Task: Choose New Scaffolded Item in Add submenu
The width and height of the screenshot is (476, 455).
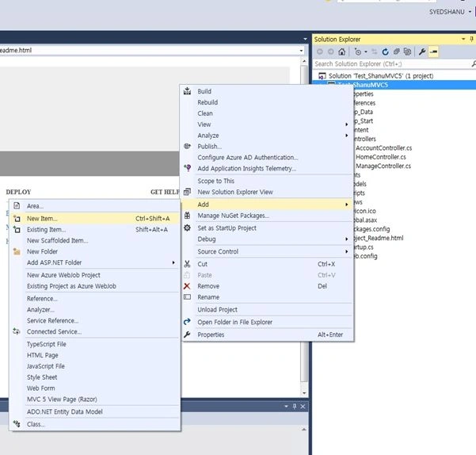Action: (x=95, y=240)
